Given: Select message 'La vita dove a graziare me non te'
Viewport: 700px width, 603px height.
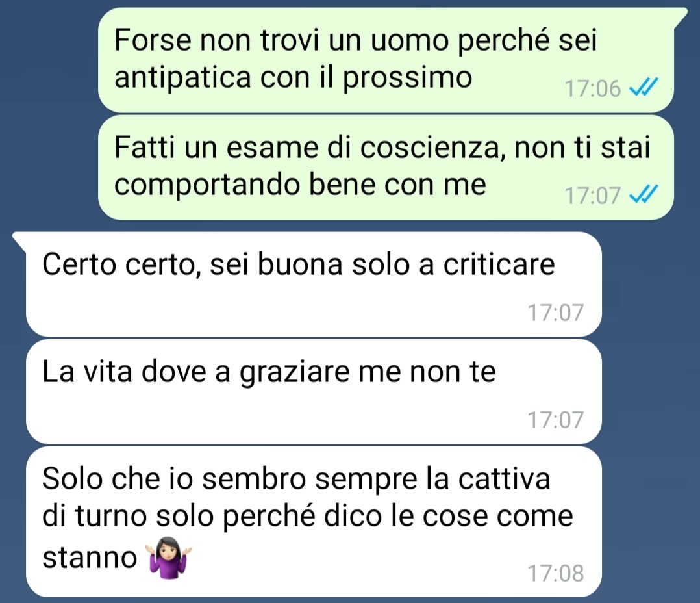Looking at the screenshot, I should pyautogui.click(x=314, y=392).
